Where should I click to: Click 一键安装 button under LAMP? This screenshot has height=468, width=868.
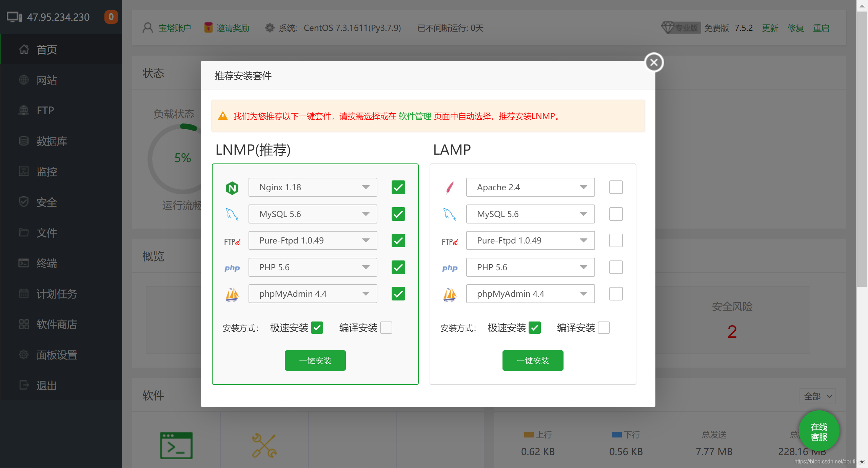(x=533, y=360)
